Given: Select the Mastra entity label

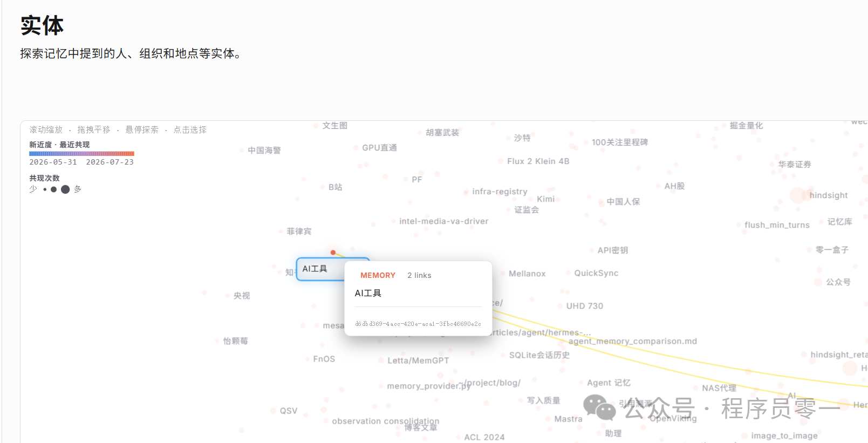Looking at the screenshot, I should point(568,419).
